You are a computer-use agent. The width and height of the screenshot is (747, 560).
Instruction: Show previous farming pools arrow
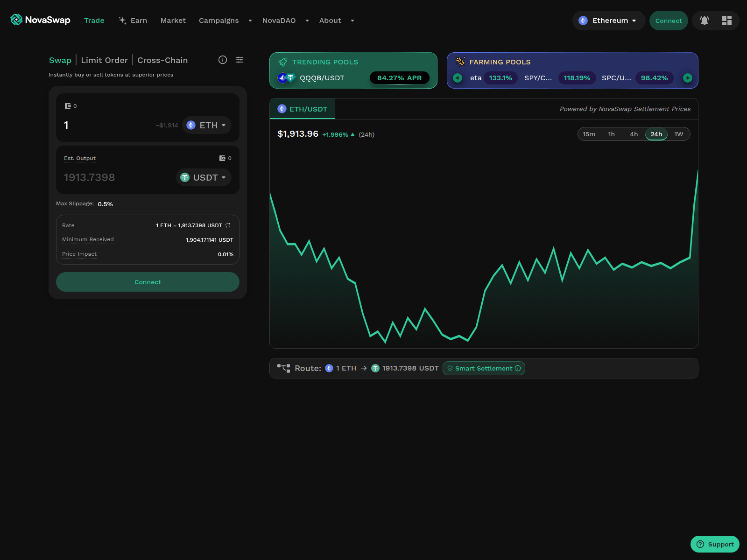[x=458, y=78]
